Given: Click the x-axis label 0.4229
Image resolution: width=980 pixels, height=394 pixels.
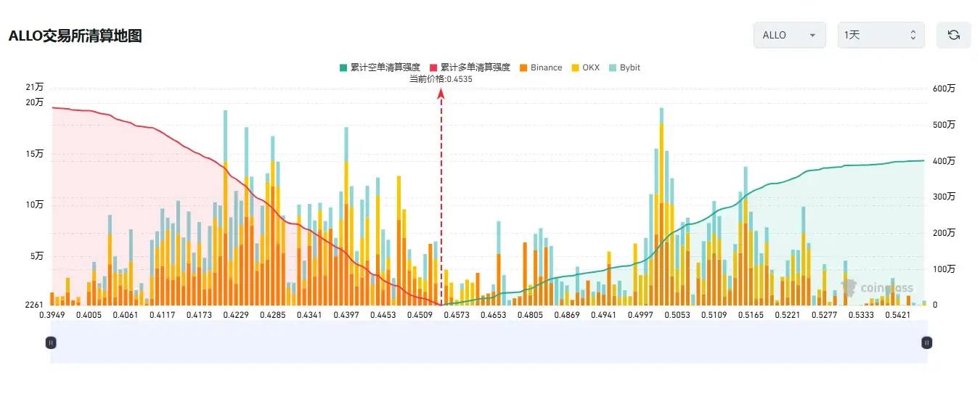Looking at the screenshot, I should click(x=236, y=315).
